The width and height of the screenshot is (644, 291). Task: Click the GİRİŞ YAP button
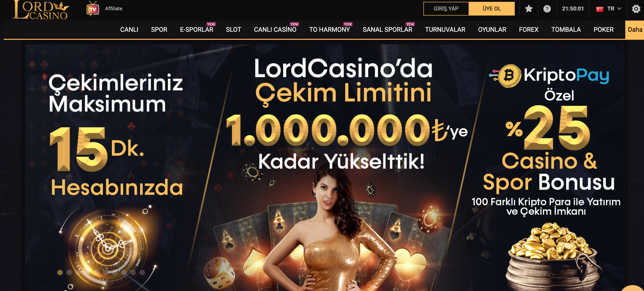coord(446,9)
